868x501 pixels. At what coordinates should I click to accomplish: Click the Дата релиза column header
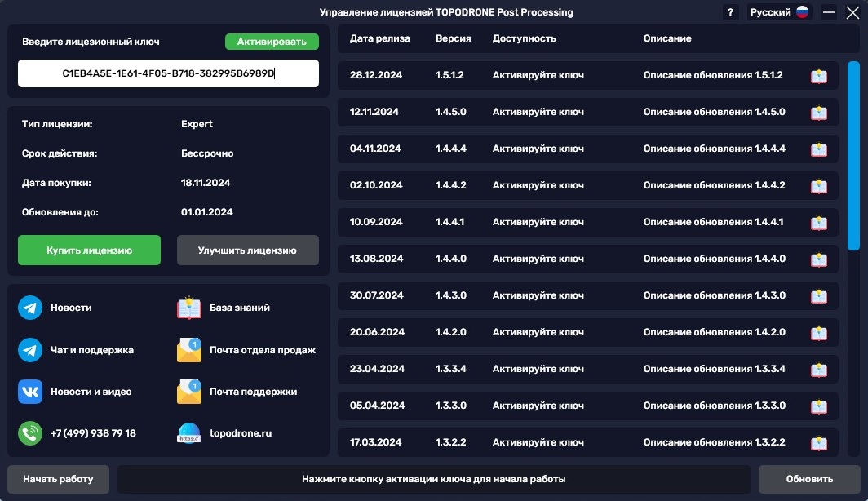[x=380, y=38]
